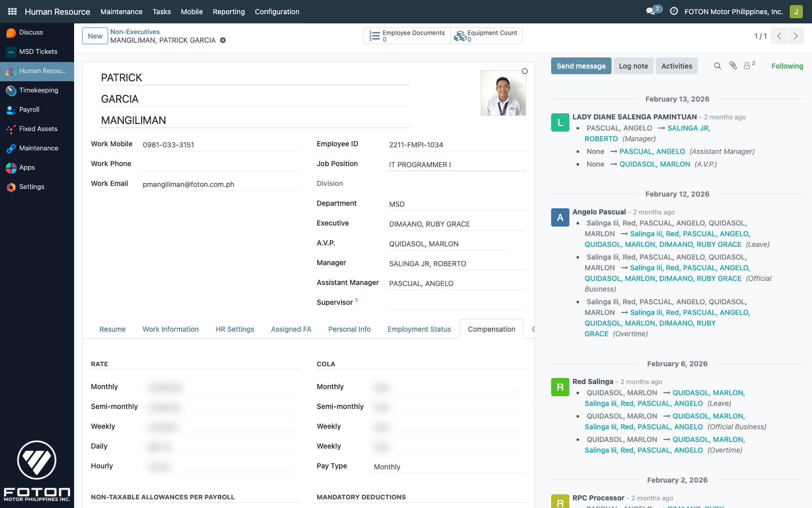Show followers list icon
Viewport: 812px width, 508px height.
[x=748, y=66]
